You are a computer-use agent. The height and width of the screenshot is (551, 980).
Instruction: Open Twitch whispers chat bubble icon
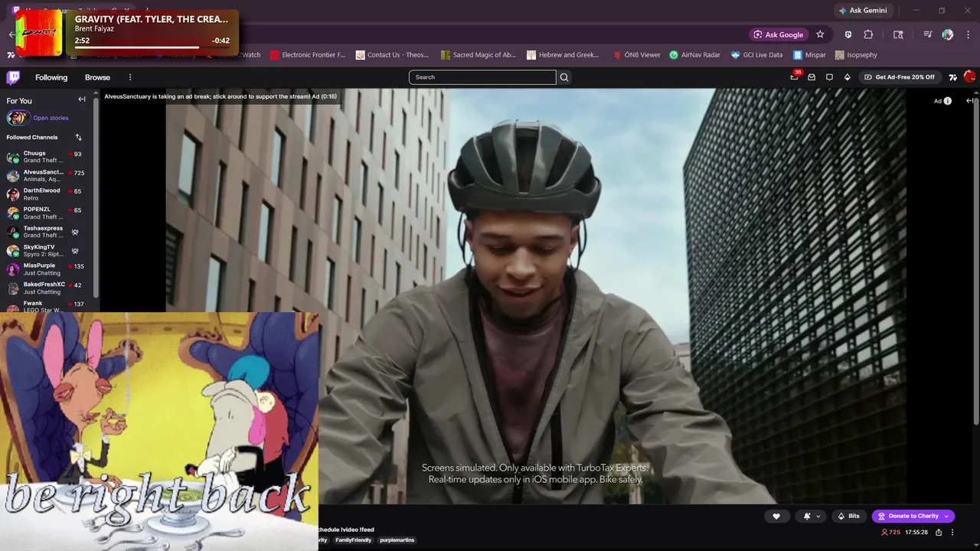coord(829,77)
